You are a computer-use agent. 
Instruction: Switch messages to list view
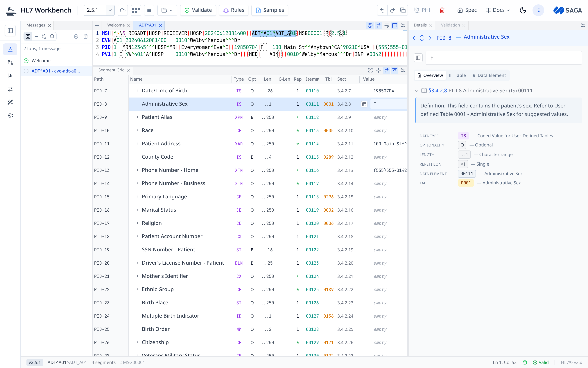(36, 36)
